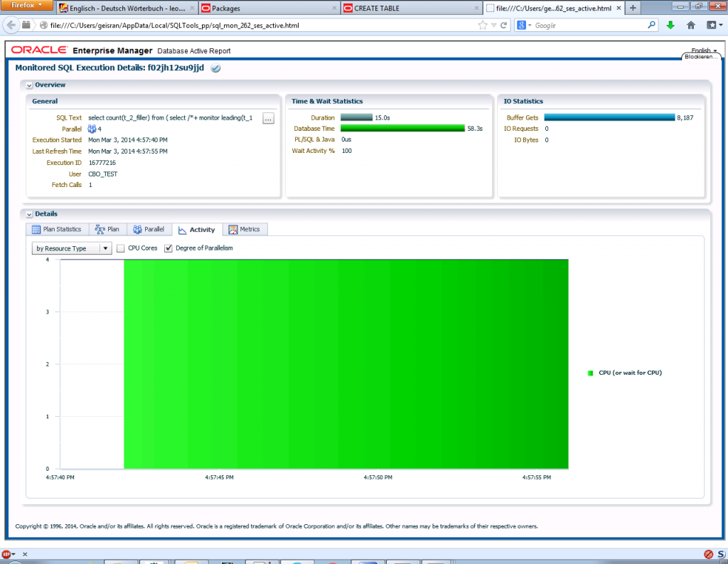The width and height of the screenshot is (728, 564).
Task: Switch to the Packages browser tab
Action: pos(269,8)
